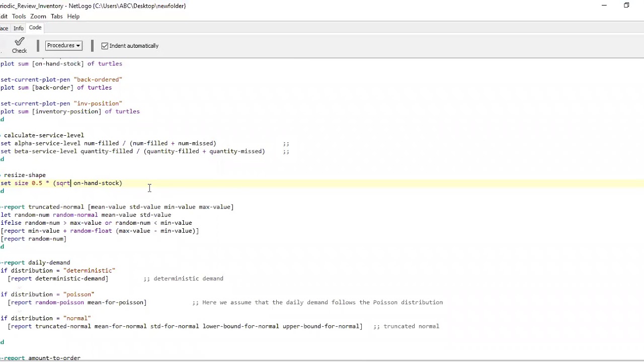644x362 pixels.
Task: Open the Tabs menu
Action: 56,17
